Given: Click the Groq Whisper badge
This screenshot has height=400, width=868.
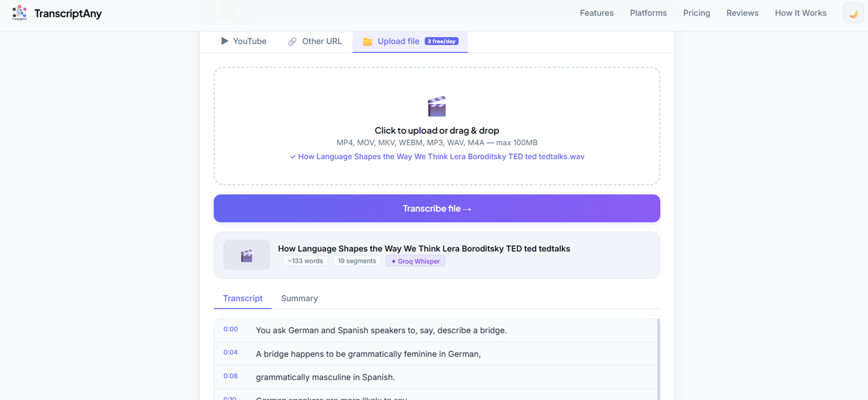Looking at the screenshot, I should click(415, 261).
